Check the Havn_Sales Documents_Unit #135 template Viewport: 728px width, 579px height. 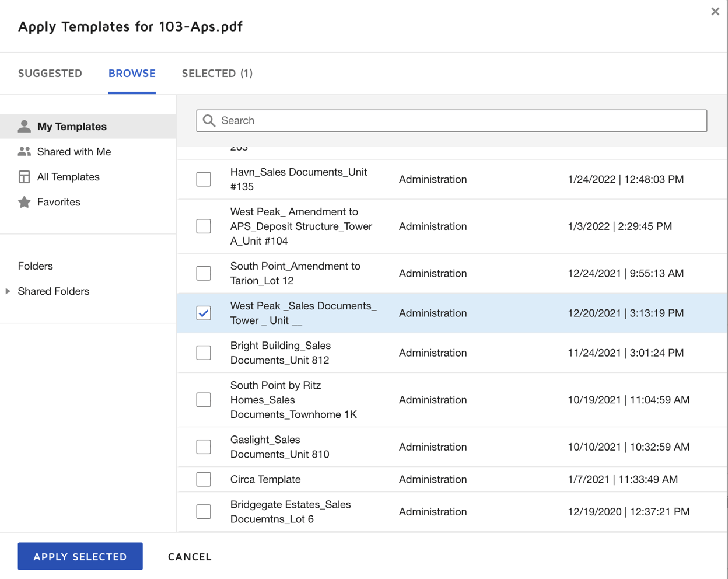point(204,179)
